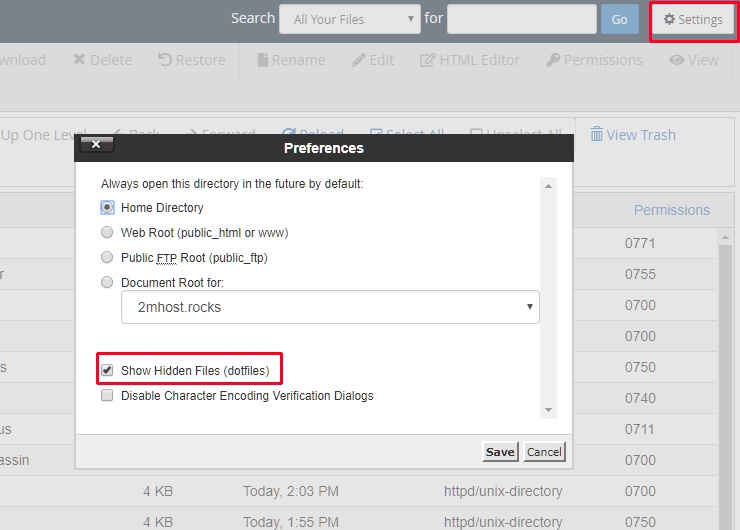740x530 pixels.
Task: Cancel the Preferences dialog
Action: 544,452
